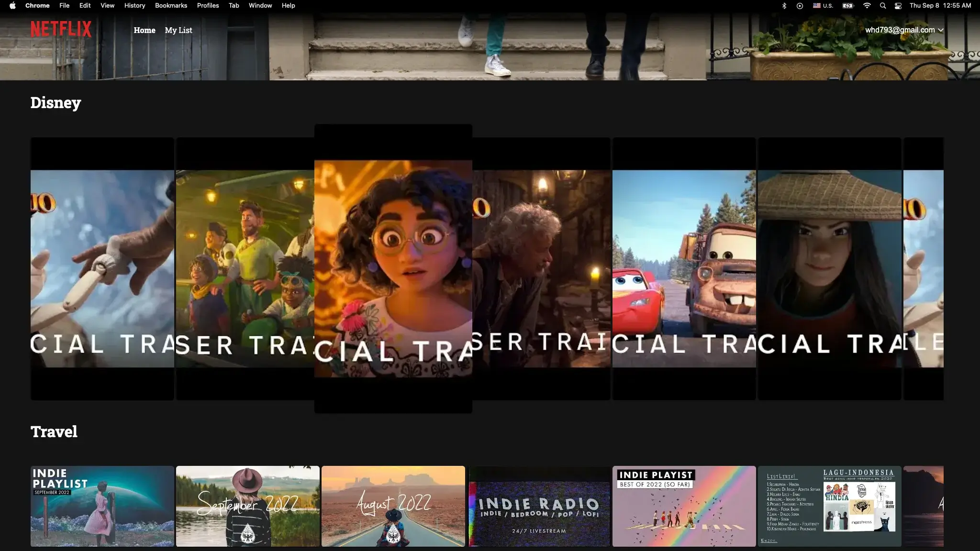Open Spotlight search icon
980x551 pixels.
tap(883, 6)
